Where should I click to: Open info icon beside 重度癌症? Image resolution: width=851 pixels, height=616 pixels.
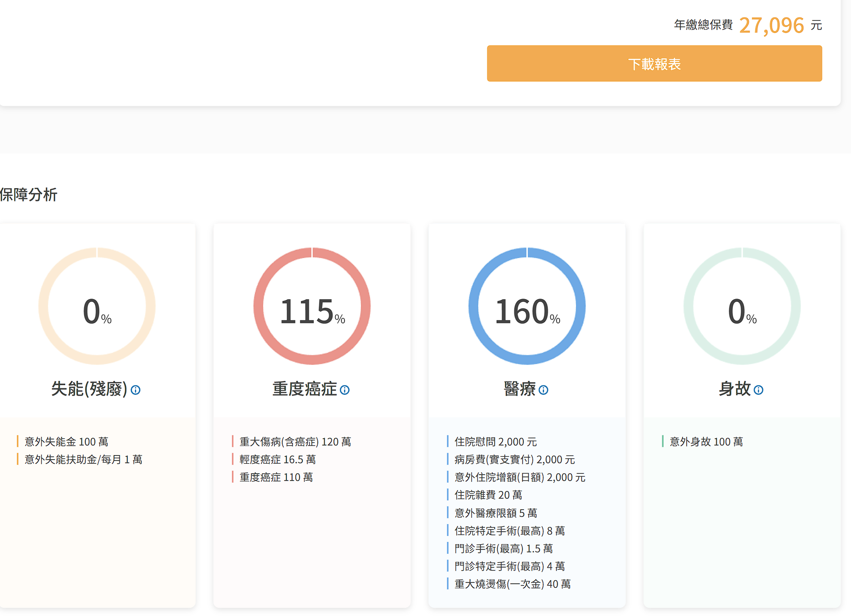pos(345,390)
